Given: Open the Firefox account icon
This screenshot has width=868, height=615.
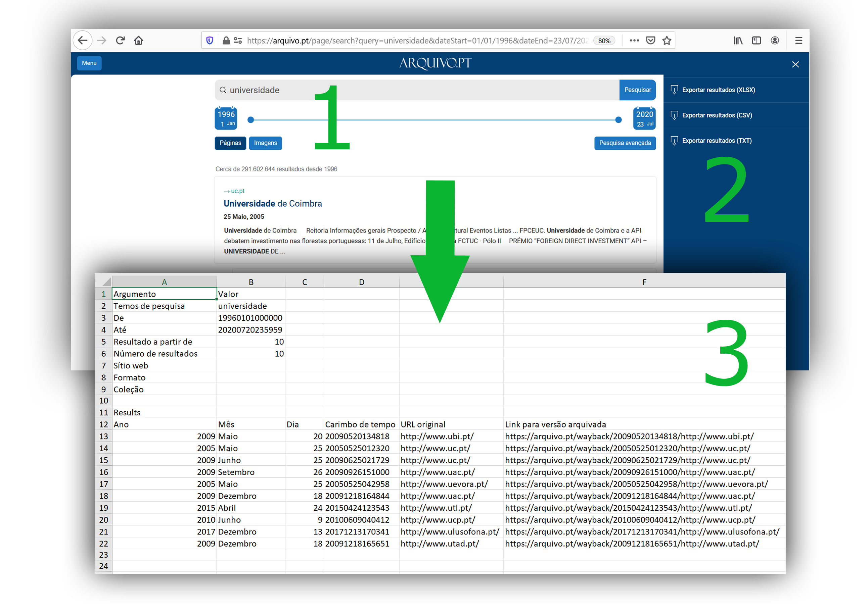Looking at the screenshot, I should [x=775, y=40].
